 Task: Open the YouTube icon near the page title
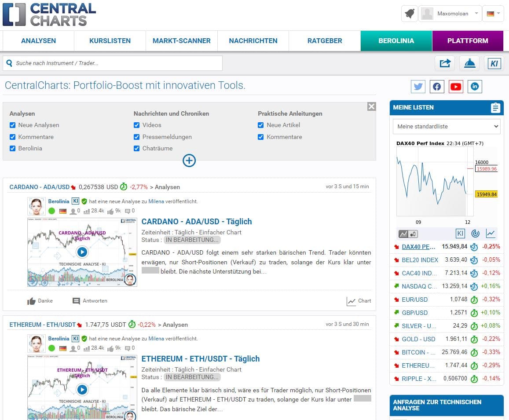coord(456,87)
